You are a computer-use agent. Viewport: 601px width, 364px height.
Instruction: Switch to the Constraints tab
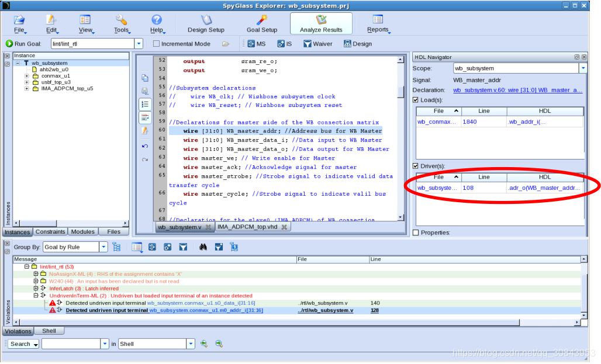point(50,231)
